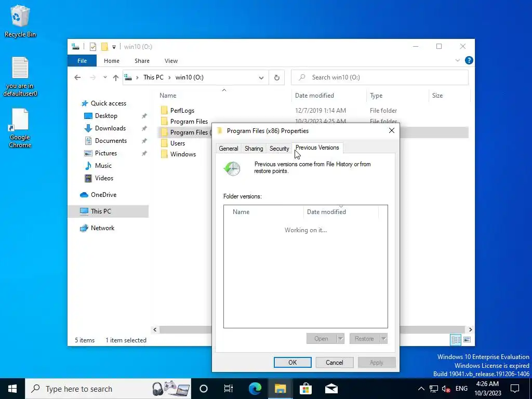Show hidden system tray icons
532x399 pixels.
click(x=421, y=389)
